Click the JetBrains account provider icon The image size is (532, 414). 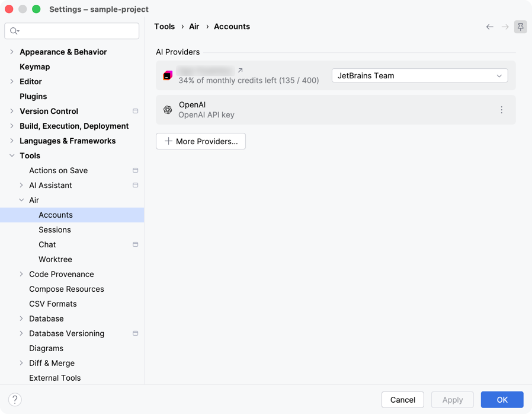click(168, 75)
